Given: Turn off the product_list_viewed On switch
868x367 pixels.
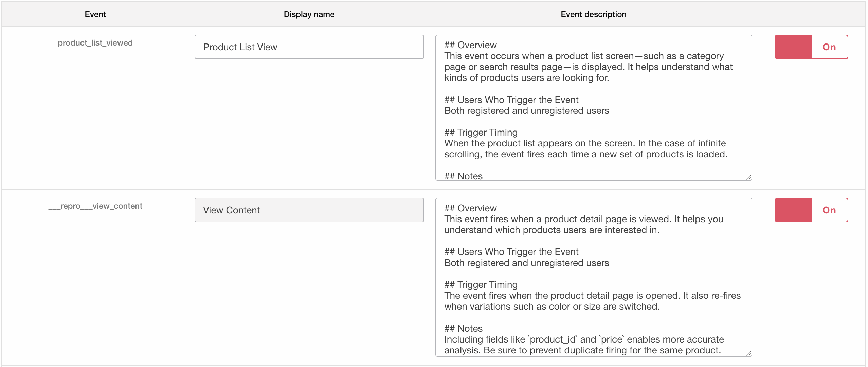Looking at the screenshot, I should (811, 47).
